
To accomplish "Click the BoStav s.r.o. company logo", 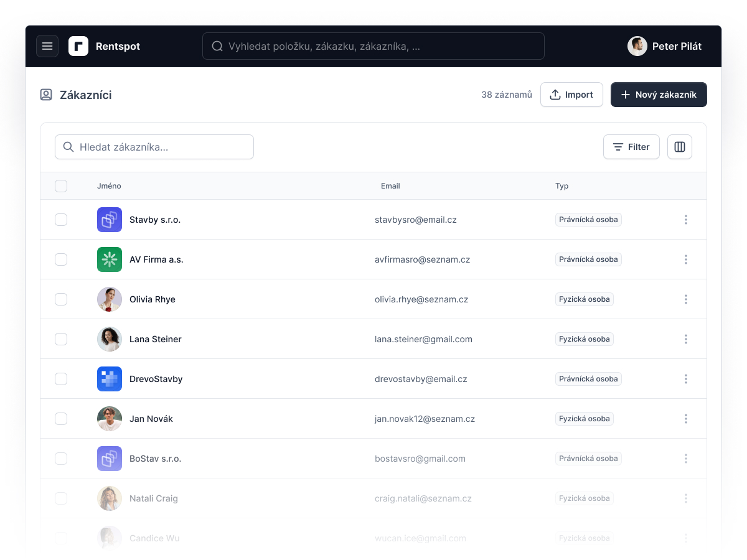I will point(110,459).
